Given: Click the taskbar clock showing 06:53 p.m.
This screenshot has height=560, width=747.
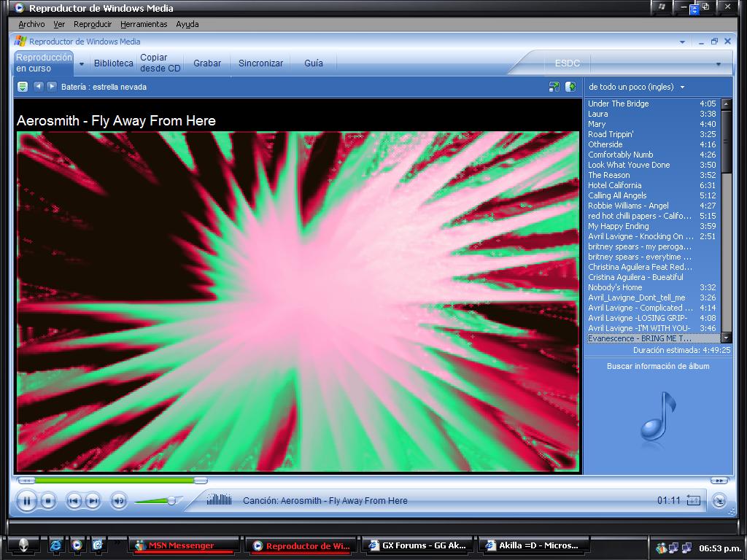Looking at the screenshot, I should pyautogui.click(x=720, y=548).
